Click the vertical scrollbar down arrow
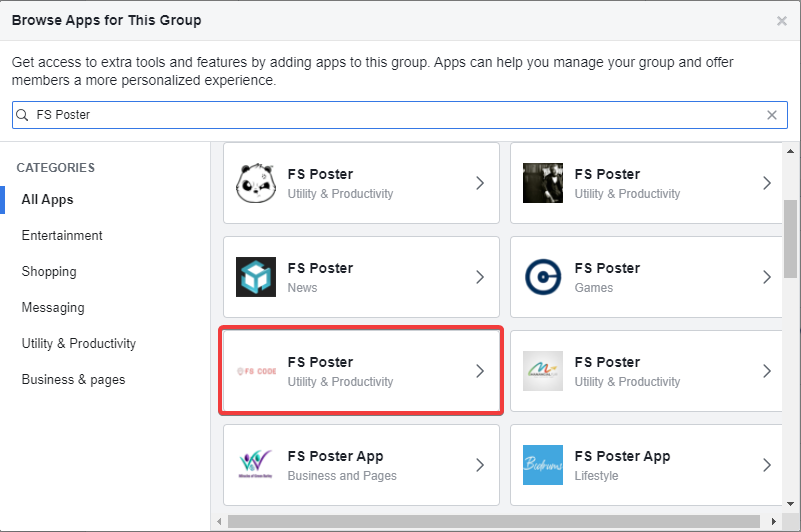 791,503
